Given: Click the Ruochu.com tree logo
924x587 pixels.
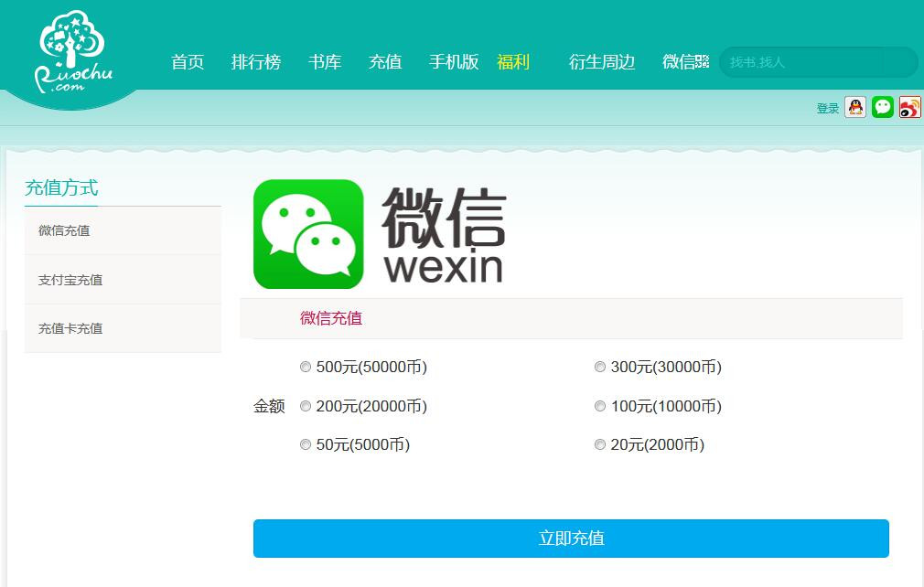Looking at the screenshot, I should click(x=73, y=53).
